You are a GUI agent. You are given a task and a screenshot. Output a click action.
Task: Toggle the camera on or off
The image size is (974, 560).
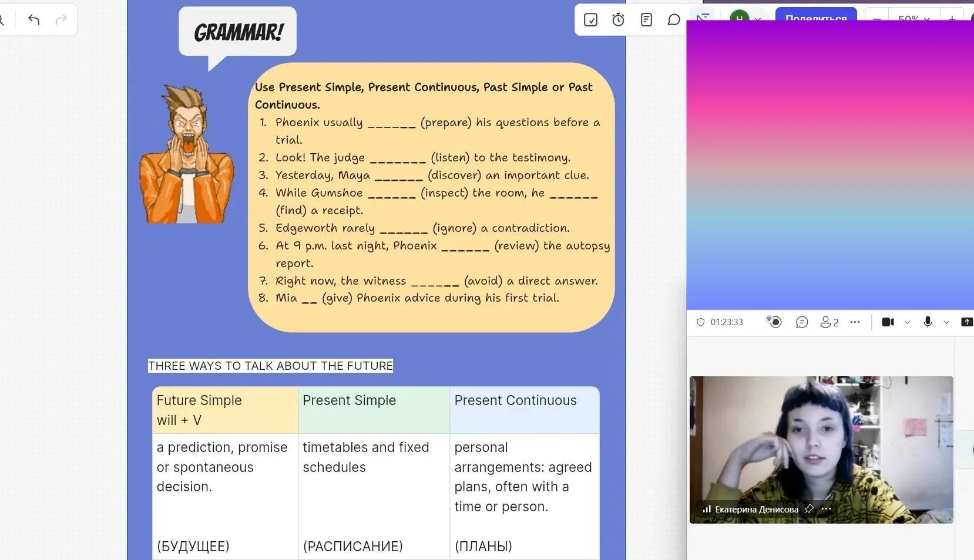click(888, 322)
